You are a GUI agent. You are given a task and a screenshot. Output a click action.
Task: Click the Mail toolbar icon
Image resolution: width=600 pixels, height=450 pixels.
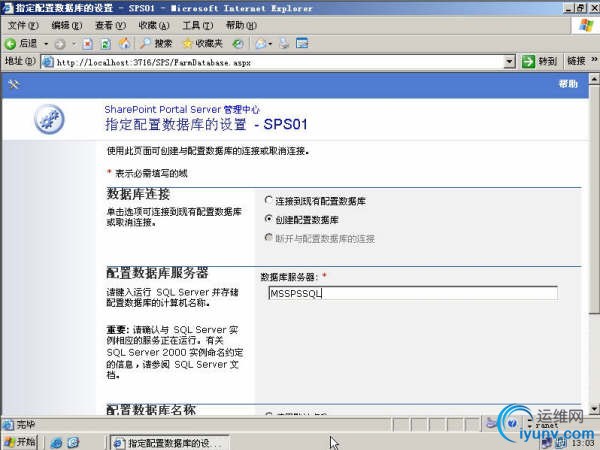[261, 44]
